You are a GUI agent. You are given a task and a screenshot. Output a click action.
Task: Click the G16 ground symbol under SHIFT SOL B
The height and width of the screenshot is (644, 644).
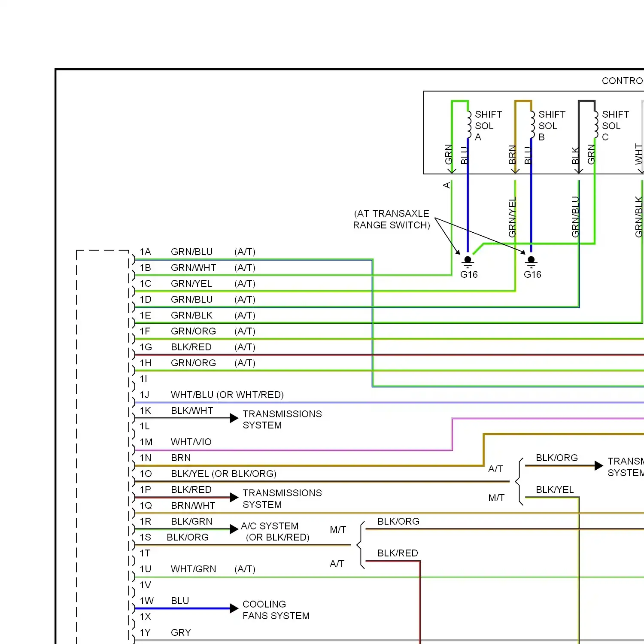pos(531,262)
